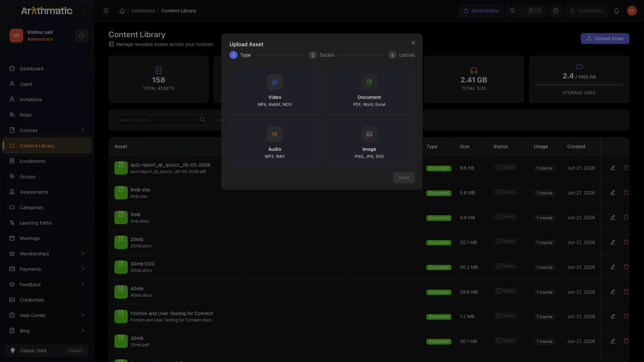This screenshot has height=362, width=644.
Task: Click the logout icon beside Vishnu saiii
Action: [81, 36]
